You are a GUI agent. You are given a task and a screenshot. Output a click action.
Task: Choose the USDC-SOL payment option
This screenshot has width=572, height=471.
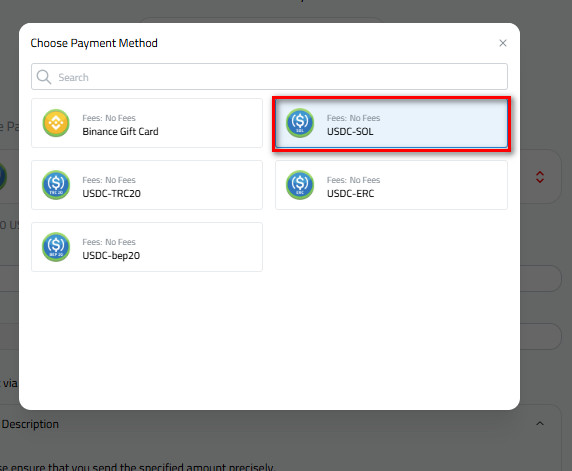391,123
